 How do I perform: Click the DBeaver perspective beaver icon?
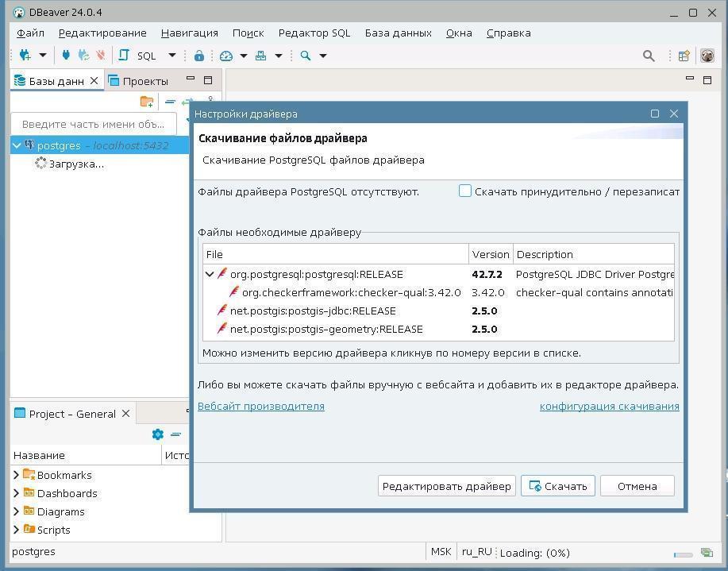tap(707, 56)
